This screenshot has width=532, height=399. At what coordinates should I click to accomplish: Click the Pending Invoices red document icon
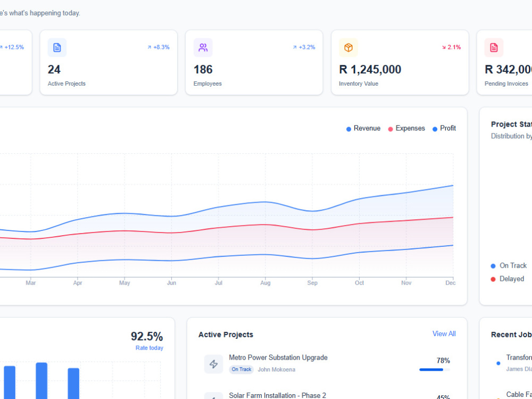[494, 47]
